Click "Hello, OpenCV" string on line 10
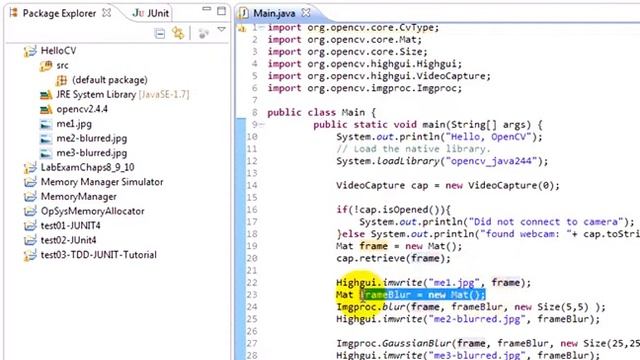Screen dimensions: 640x360 [x=488, y=137]
